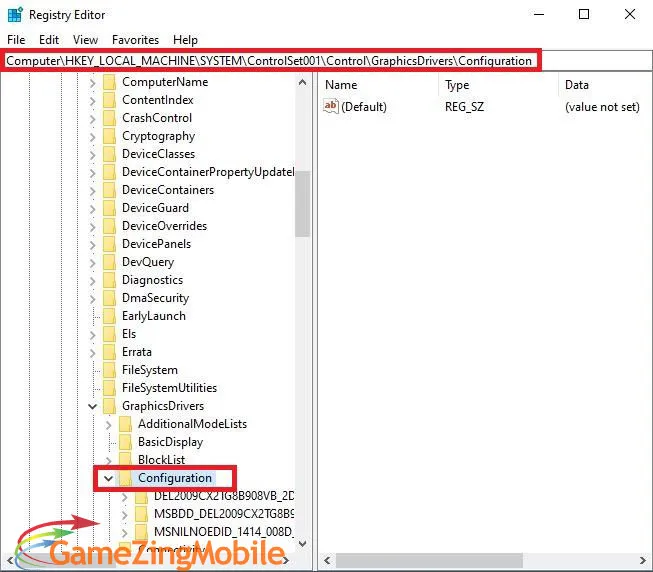Click values pane scroll-left arrow
The height and width of the screenshot is (572, 653).
pyautogui.click(x=327, y=560)
